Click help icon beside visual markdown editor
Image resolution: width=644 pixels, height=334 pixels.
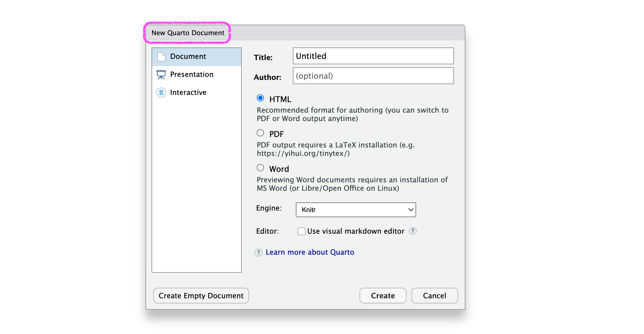(x=413, y=231)
